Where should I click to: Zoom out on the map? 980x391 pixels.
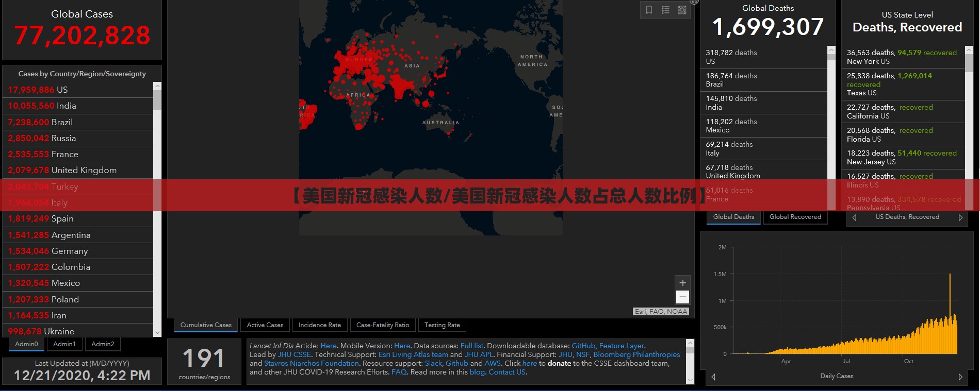682,297
